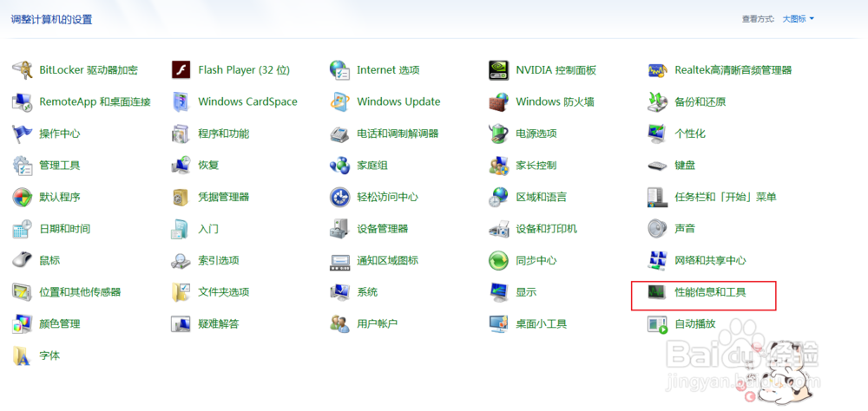The image size is (868, 411).
Task: Click the 备份和还原 icon
Action: [657, 101]
